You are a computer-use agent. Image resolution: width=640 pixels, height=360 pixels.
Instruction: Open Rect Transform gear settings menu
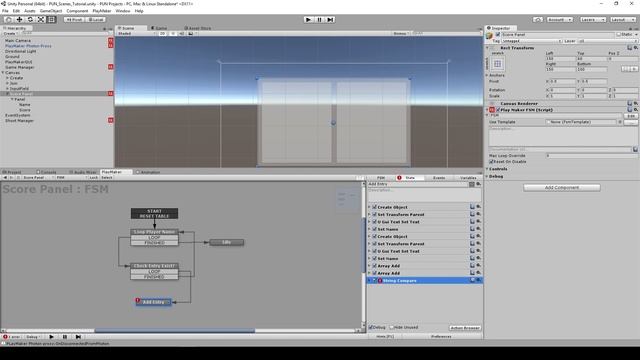click(x=636, y=48)
